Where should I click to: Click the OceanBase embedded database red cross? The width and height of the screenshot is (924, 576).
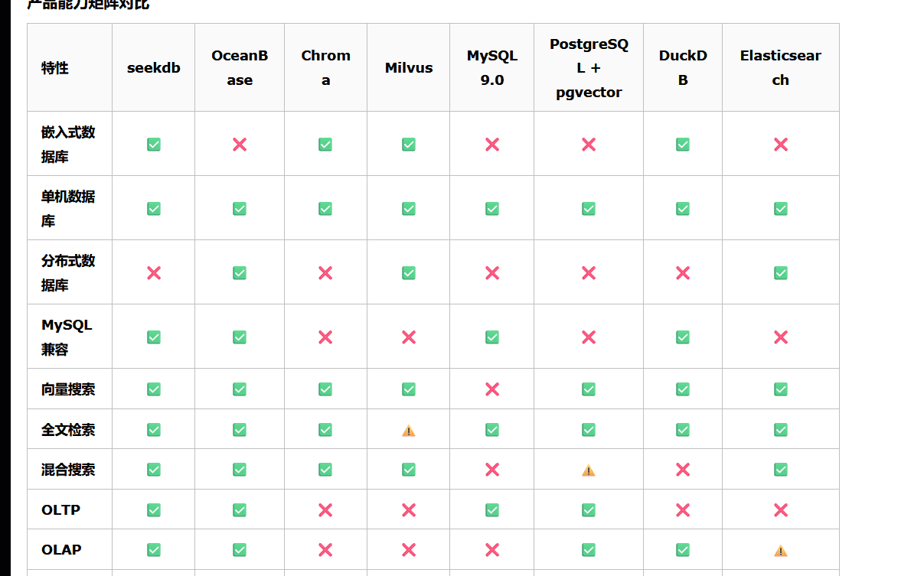240,145
